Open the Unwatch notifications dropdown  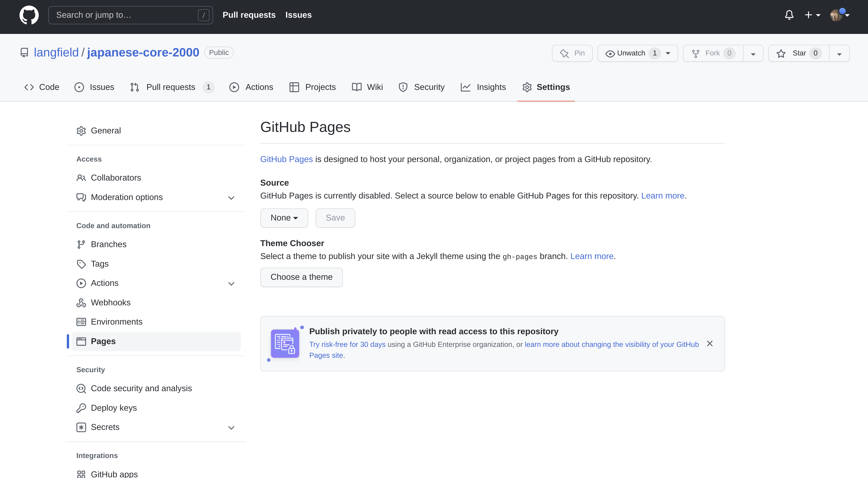coord(637,53)
